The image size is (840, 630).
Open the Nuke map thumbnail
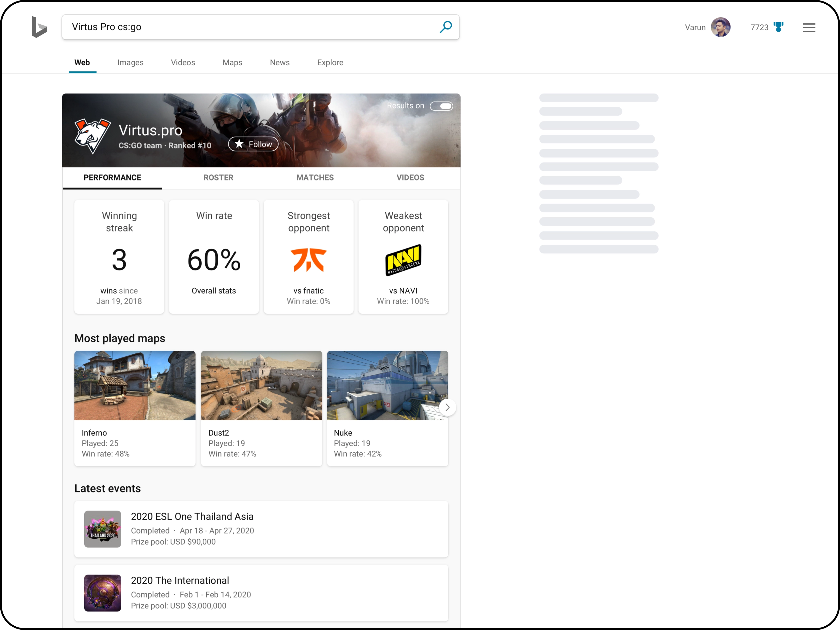(387, 385)
